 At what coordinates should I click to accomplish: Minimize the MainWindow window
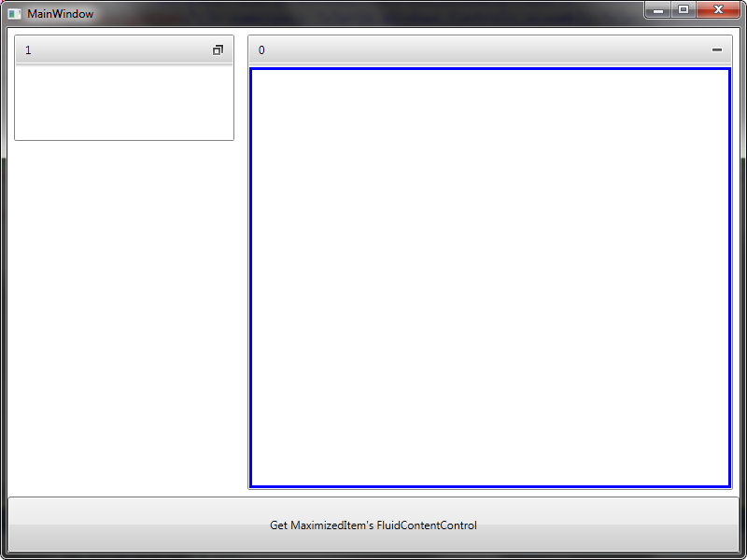click(x=658, y=9)
